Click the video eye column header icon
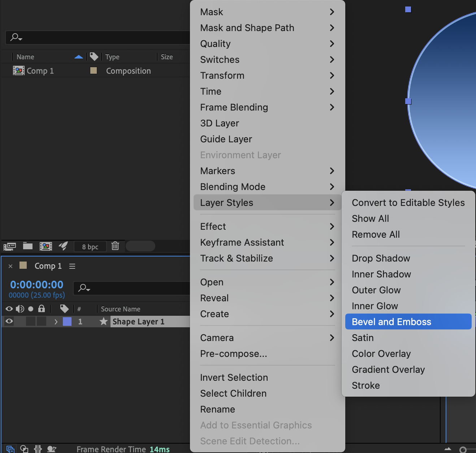This screenshot has width=476, height=453. 9,309
